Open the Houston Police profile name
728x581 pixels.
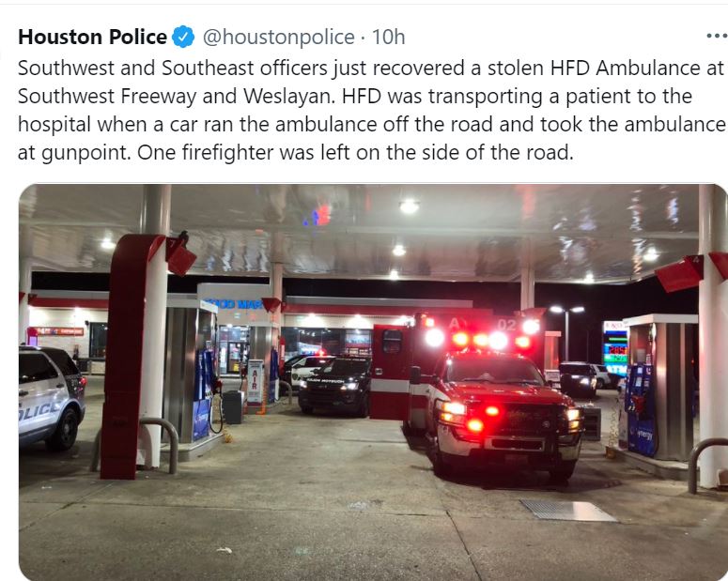coord(92,37)
